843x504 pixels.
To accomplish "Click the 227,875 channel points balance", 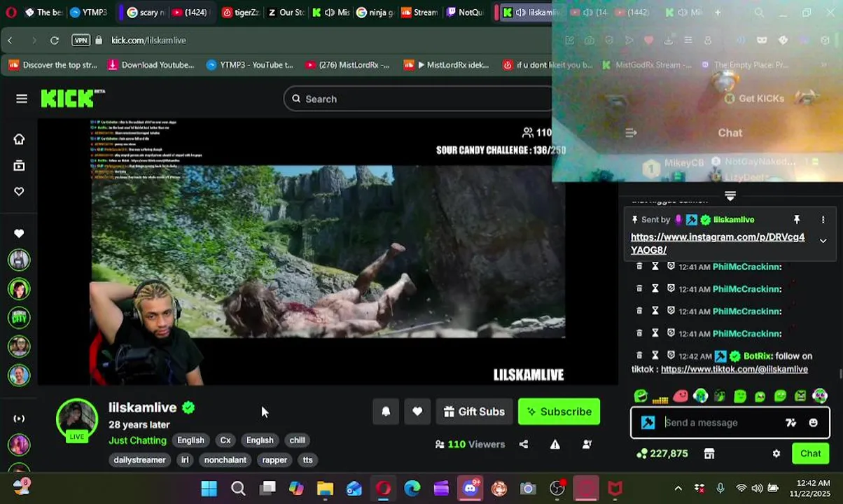I will tap(662, 454).
